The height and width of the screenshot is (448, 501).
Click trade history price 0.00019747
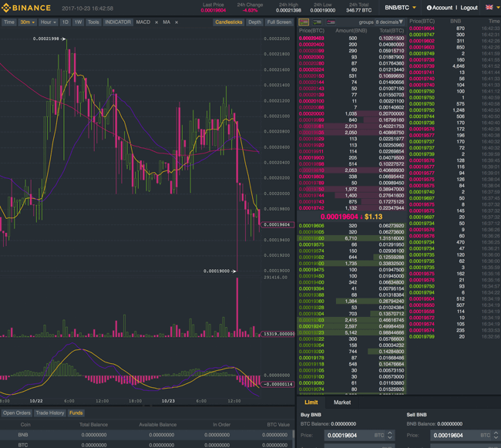click(422, 35)
